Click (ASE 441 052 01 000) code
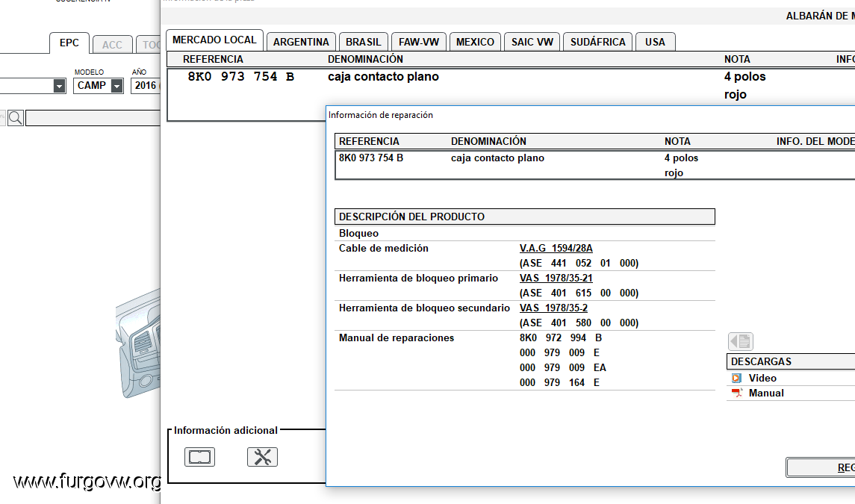 579,264
